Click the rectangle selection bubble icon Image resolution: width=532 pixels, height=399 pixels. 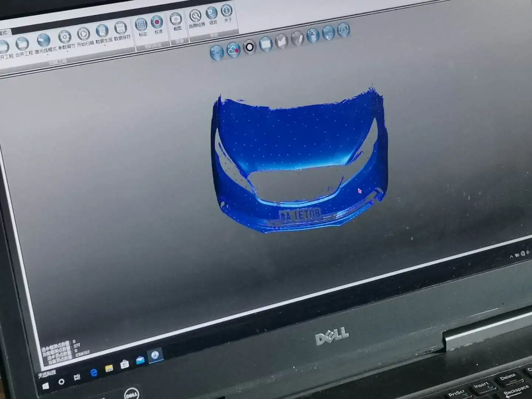click(x=266, y=44)
